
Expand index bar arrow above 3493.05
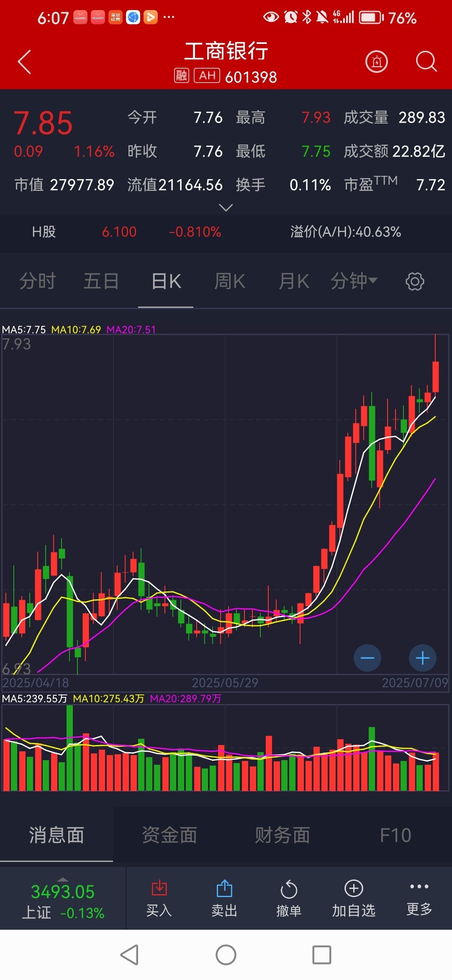pyautogui.click(x=63, y=879)
